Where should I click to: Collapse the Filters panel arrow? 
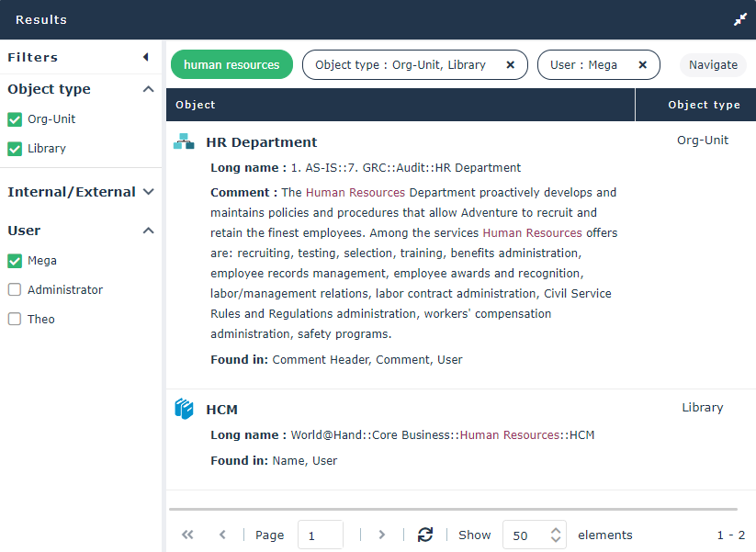pyautogui.click(x=145, y=57)
